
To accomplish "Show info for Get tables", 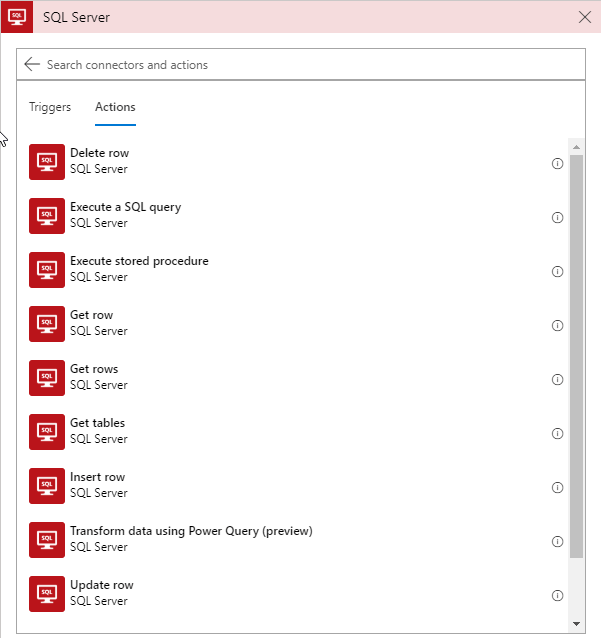I will click(557, 434).
